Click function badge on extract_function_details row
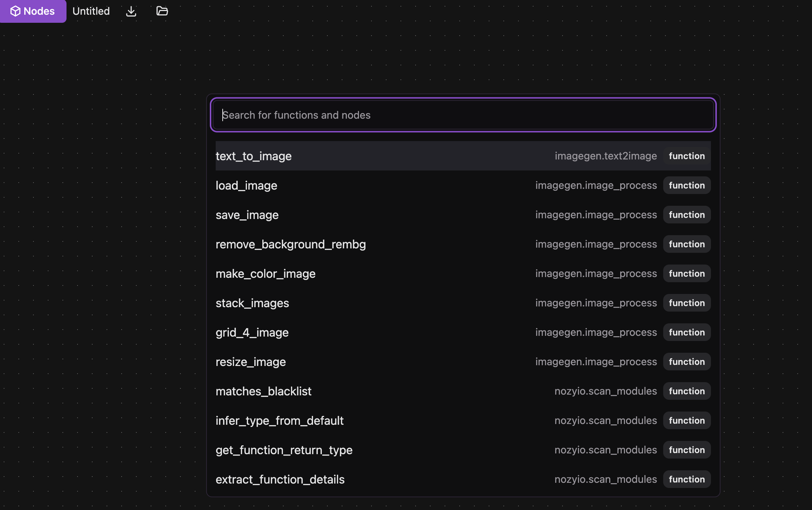The image size is (812, 510). tap(687, 479)
